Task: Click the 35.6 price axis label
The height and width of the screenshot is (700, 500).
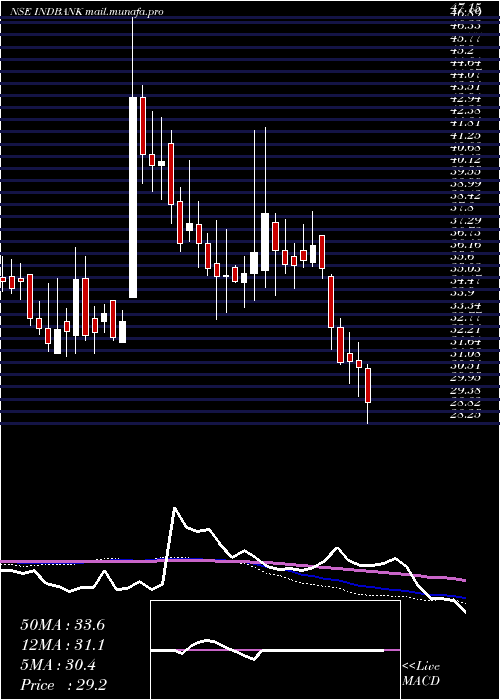Action: click(463, 257)
